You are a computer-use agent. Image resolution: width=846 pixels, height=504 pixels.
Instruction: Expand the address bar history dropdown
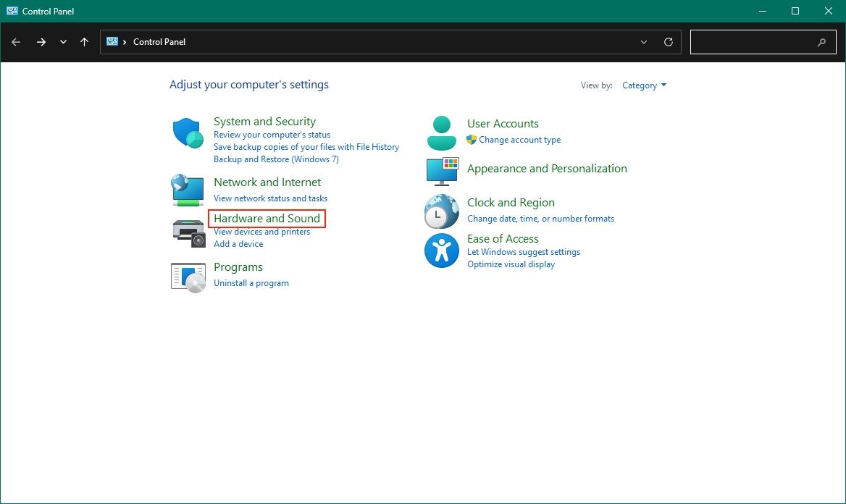point(644,42)
